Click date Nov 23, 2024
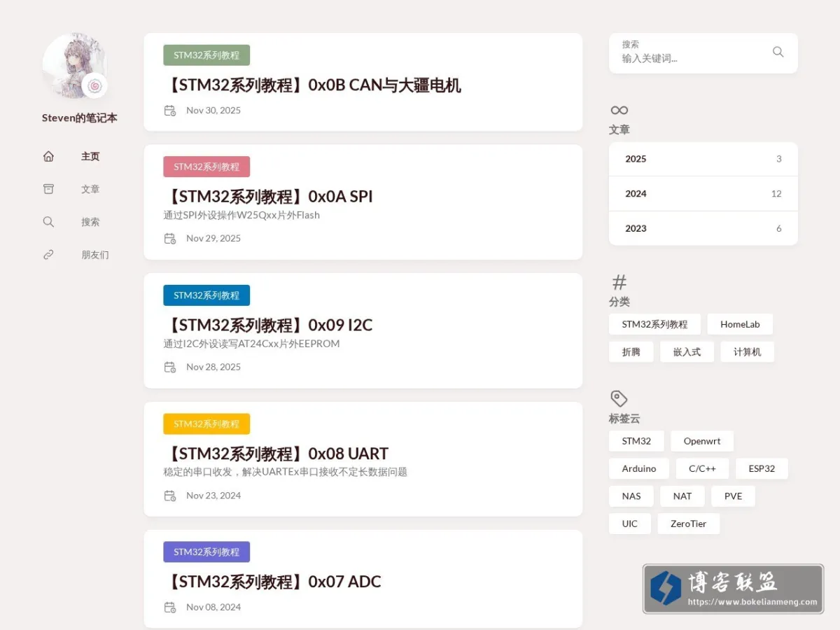 213,496
